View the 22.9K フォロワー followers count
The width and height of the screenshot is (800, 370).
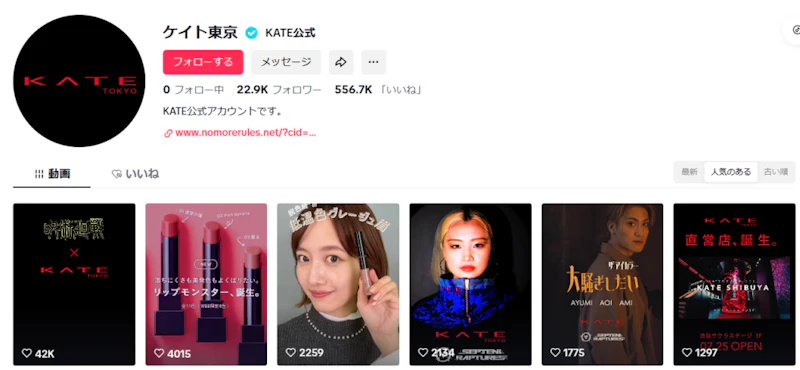pyautogui.click(x=279, y=90)
